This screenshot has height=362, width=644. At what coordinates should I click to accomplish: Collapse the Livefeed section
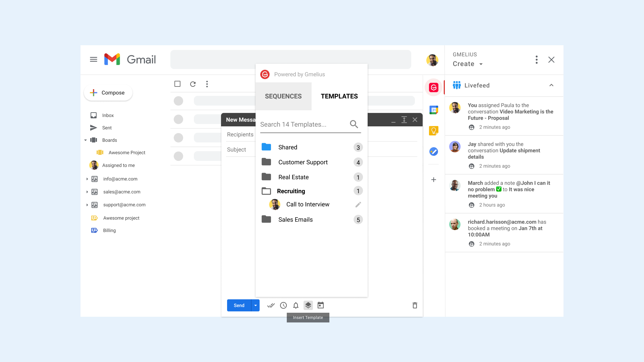click(551, 85)
